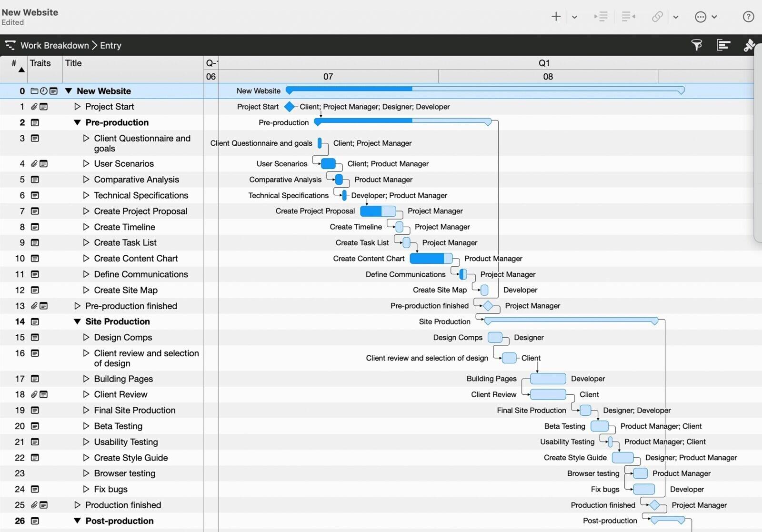Select the Define Communications row title

(141, 274)
